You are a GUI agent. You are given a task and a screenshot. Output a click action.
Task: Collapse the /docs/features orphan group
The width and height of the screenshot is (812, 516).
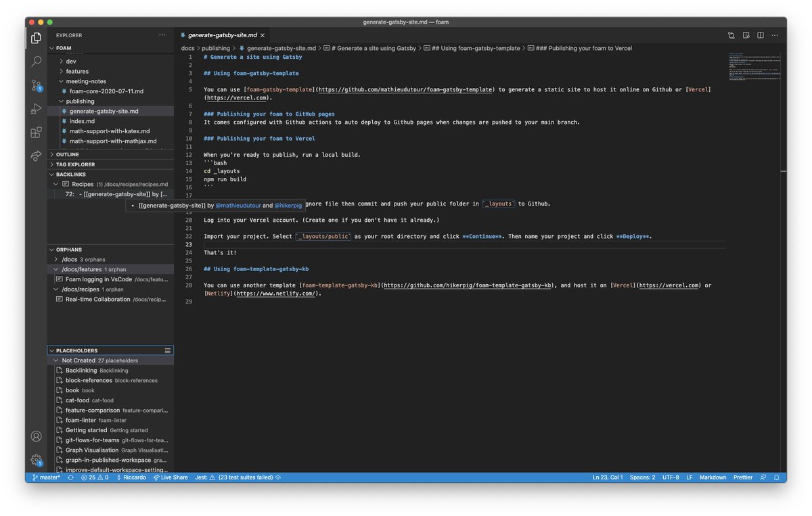(110, 269)
